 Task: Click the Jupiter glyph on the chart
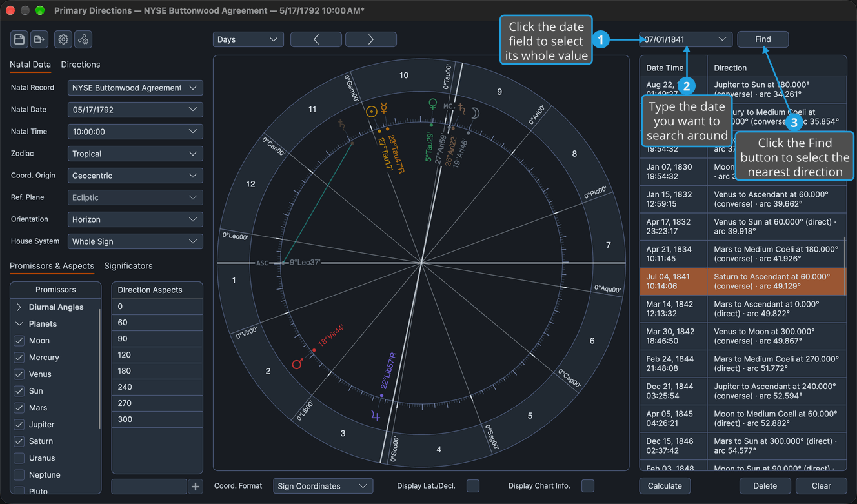pos(376,417)
